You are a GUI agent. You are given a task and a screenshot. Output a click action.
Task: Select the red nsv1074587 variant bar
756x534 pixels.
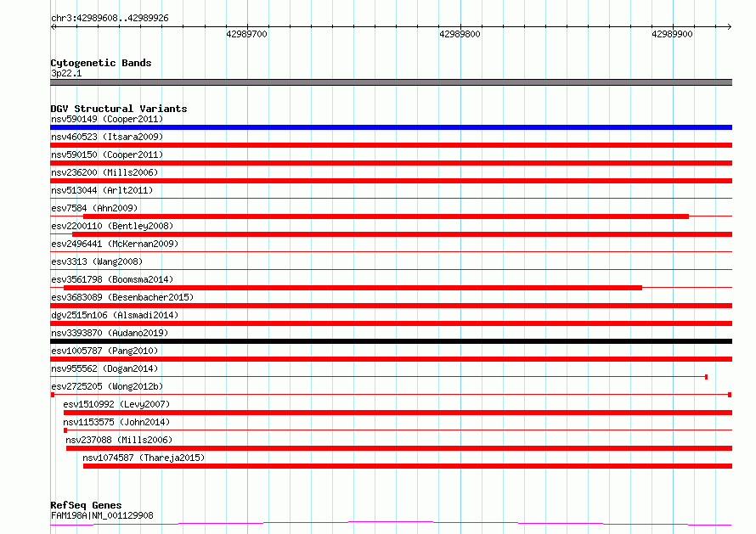pyautogui.click(x=408, y=466)
